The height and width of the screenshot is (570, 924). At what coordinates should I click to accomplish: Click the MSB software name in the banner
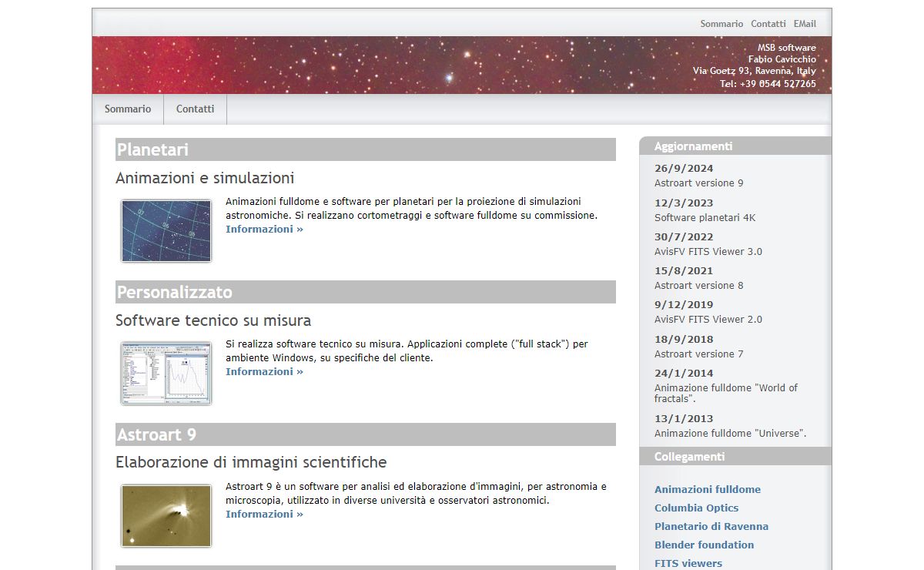787,48
